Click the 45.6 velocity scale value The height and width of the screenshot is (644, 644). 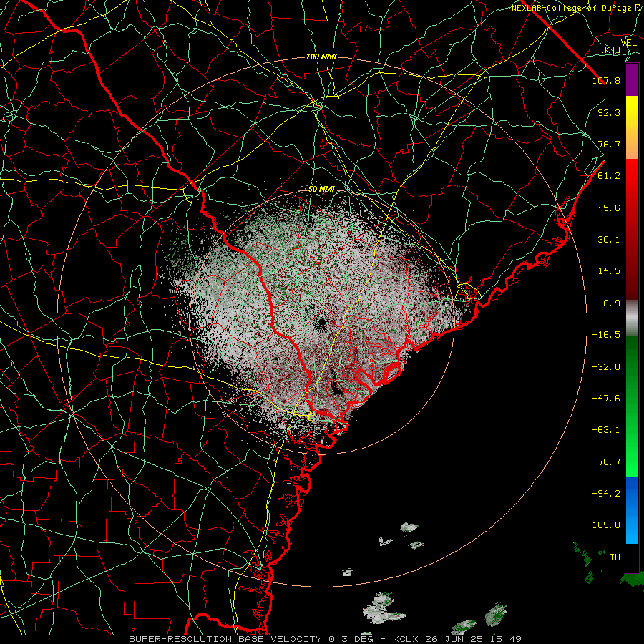pos(609,208)
